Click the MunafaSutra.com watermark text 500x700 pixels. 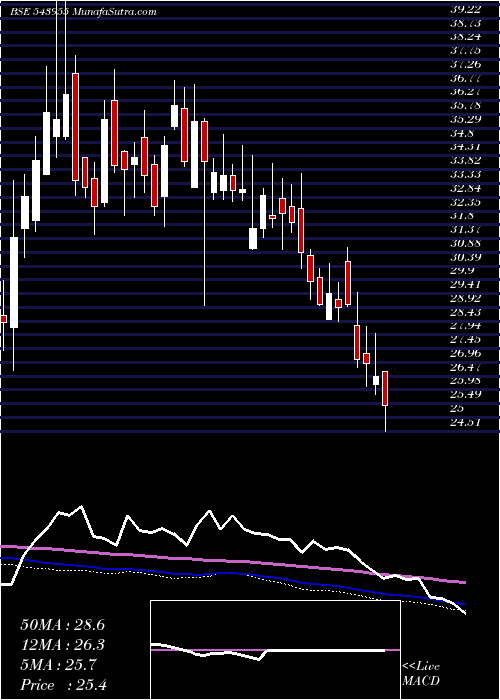point(113,12)
